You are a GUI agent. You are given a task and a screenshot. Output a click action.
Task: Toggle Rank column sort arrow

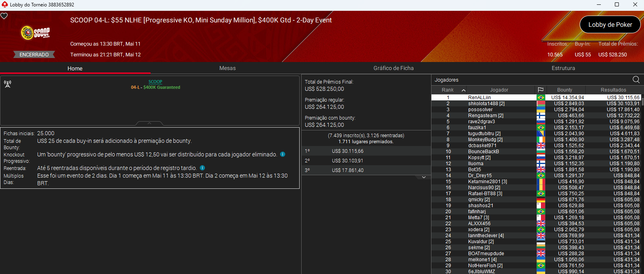(463, 90)
